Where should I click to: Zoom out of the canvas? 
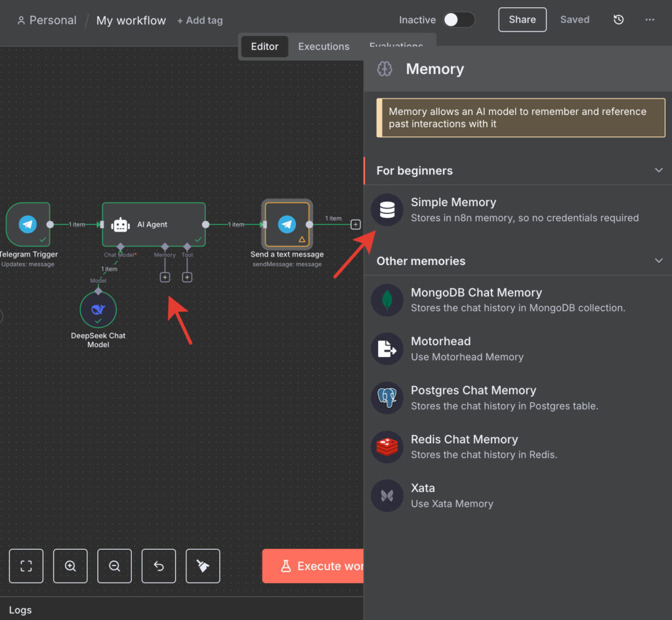click(x=114, y=566)
